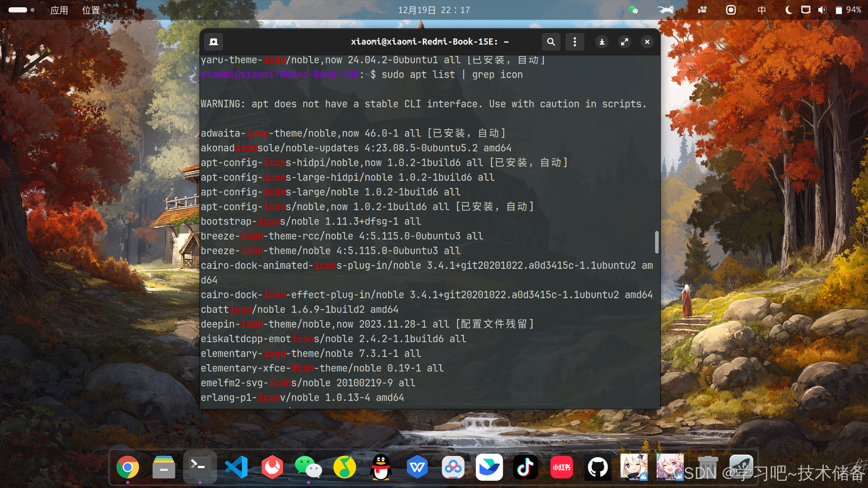Click the akonadiconsole package line
This screenshot has height=488, width=868.
356,148
